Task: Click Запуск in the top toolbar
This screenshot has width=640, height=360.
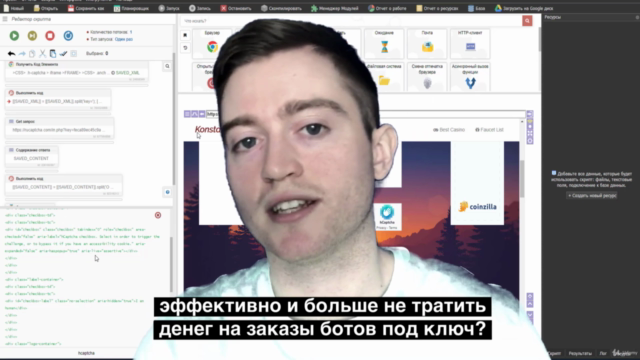Action: point(169,8)
